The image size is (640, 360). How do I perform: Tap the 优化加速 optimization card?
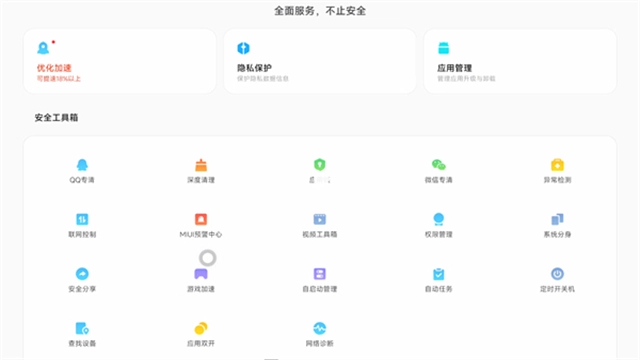120,61
